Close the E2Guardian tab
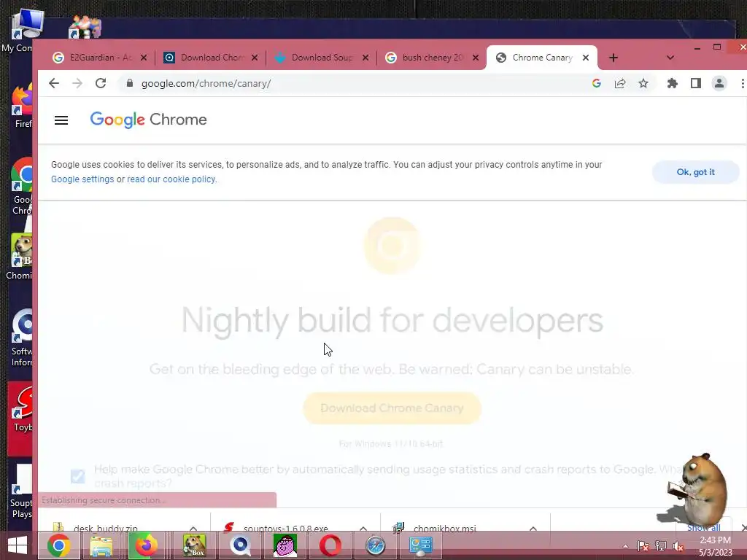Viewport: 747px width, 560px height. [144, 58]
